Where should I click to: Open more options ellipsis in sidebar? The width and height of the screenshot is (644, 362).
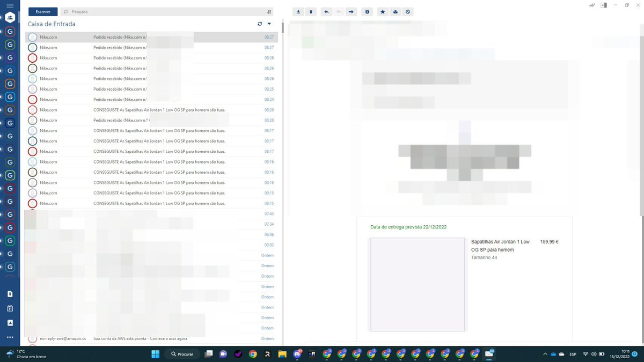click(x=10, y=337)
